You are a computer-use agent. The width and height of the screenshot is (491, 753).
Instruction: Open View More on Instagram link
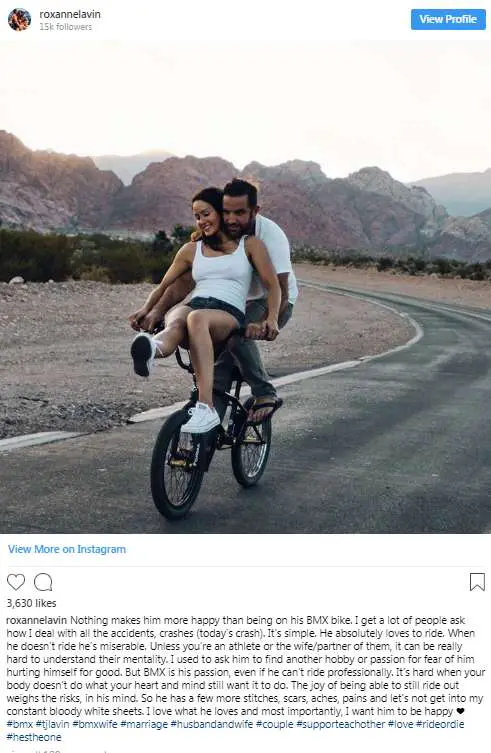67,549
